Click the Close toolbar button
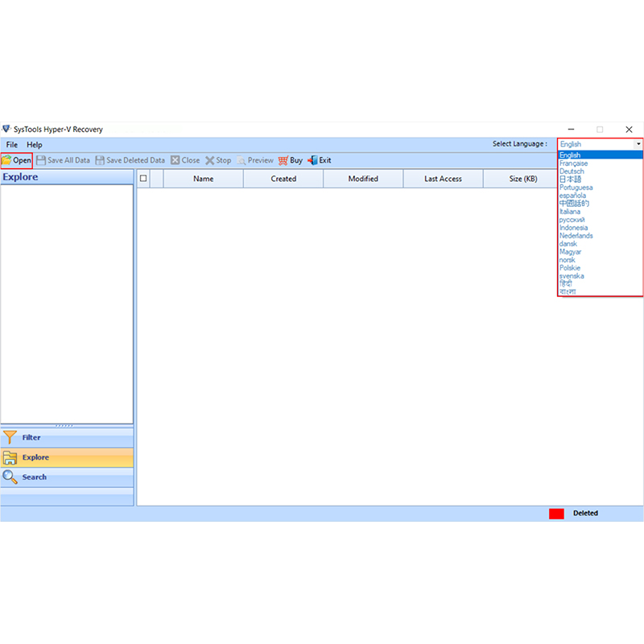The width and height of the screenshot is (644, 644). [x=185, y=160]
